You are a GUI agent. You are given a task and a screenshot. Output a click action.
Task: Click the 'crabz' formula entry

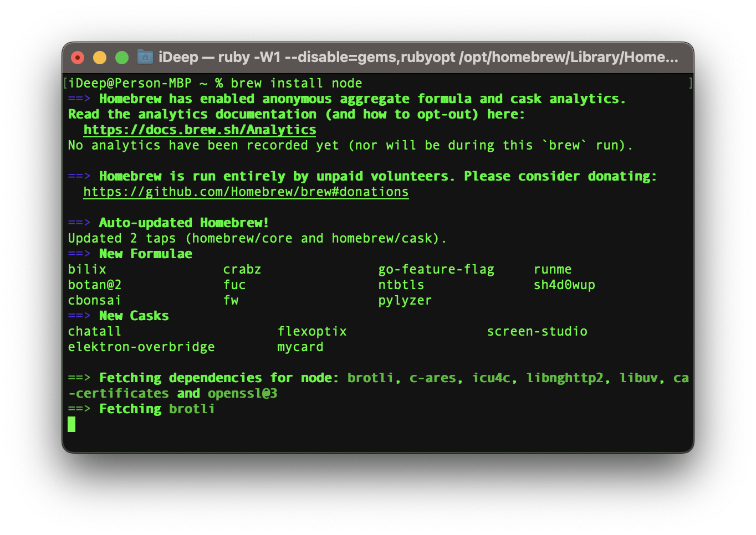coord(242,270)
